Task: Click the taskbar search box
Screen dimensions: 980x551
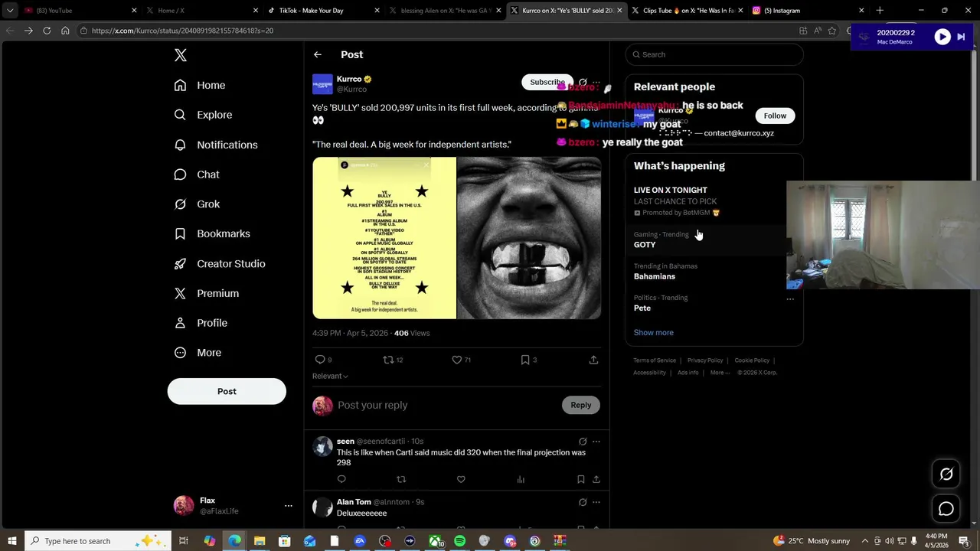Action: point(98,541)
